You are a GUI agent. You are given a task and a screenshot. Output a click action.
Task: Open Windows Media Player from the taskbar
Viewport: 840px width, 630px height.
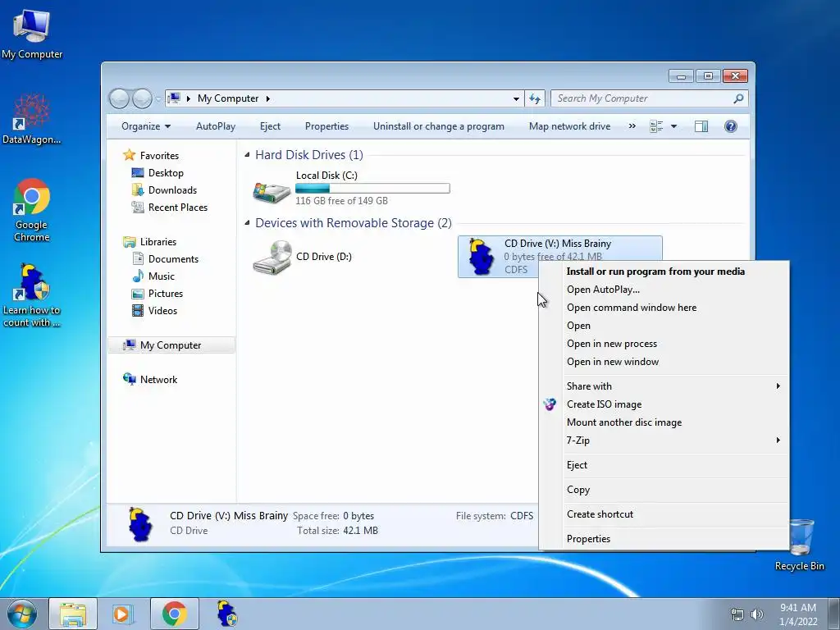(x=123, y=614)
